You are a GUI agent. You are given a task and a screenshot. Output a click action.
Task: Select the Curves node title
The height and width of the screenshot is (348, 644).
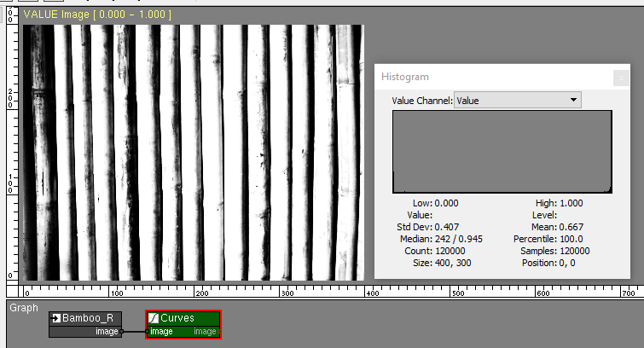click(x=177, y=318)
